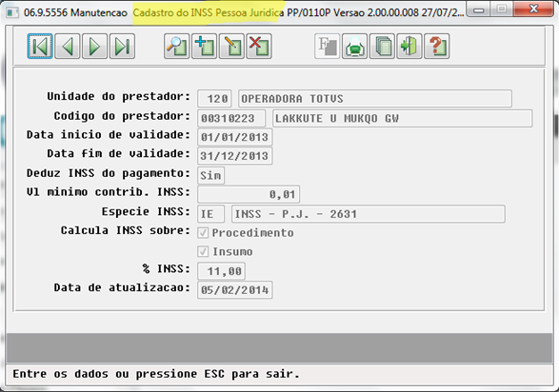Click the Cadastro do INSS Pessoa Juridica title text

[209, 12]
